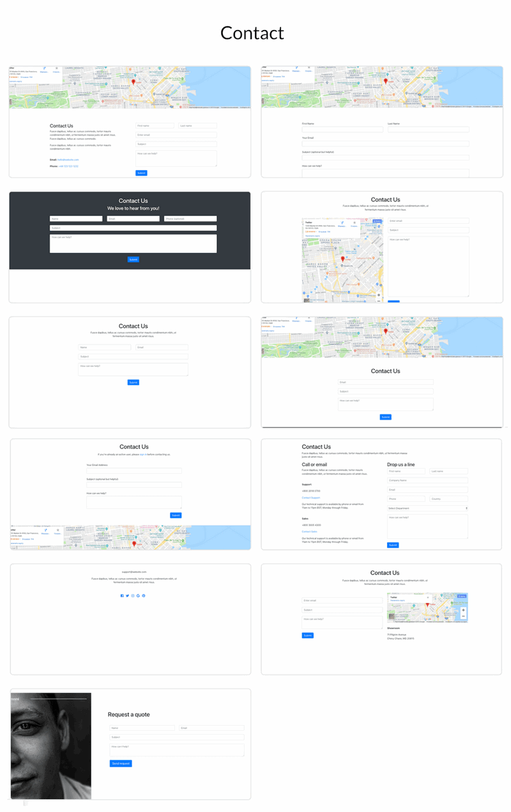
Task: Click the map pin above labeled First Name form
Action: point(386,82)
